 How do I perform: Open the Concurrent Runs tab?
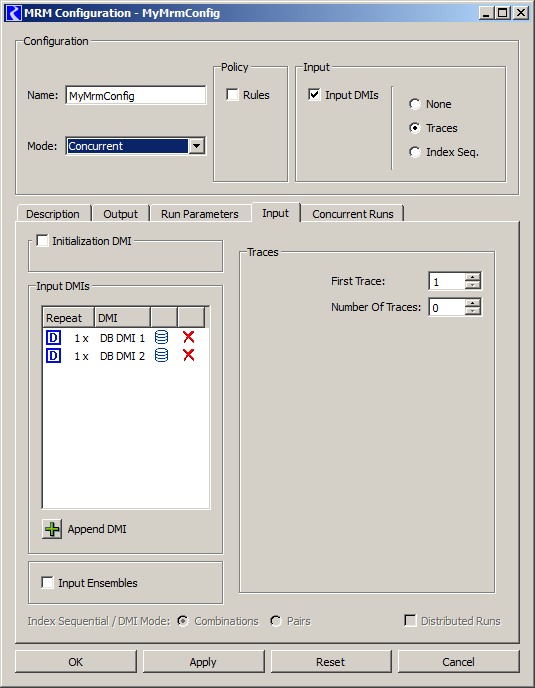(353, 214)
